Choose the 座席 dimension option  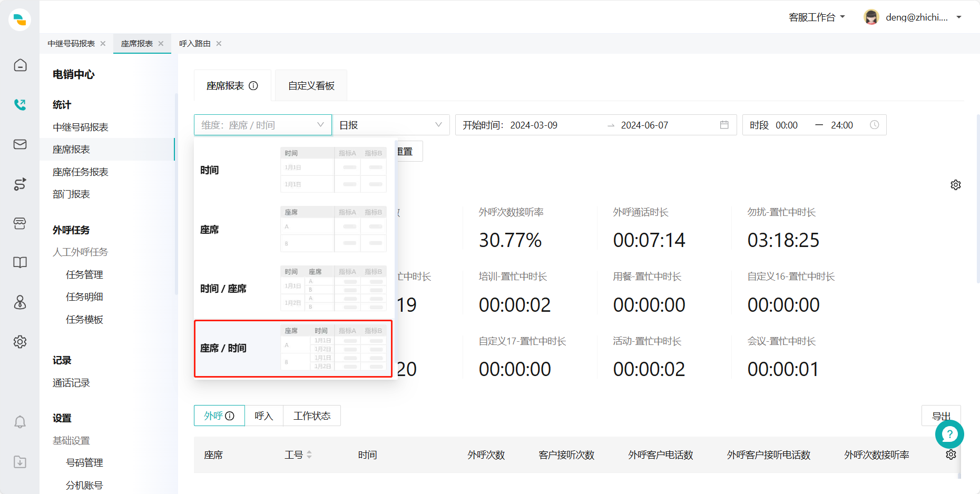[x=293, y=230]
